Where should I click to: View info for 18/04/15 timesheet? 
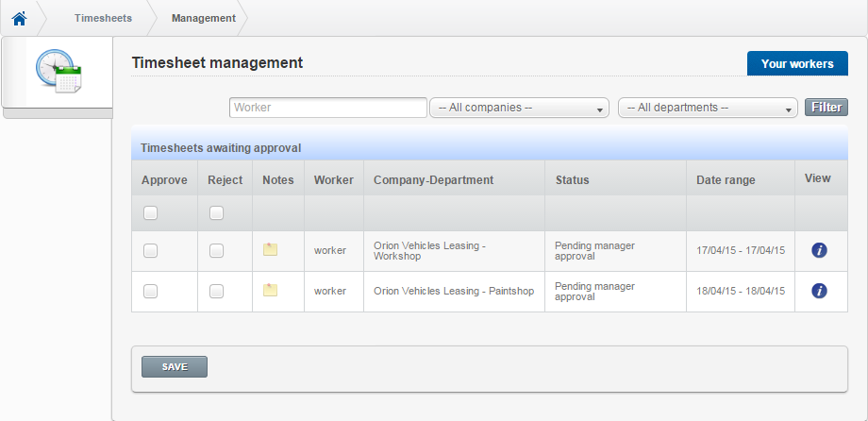coord(819,291)
